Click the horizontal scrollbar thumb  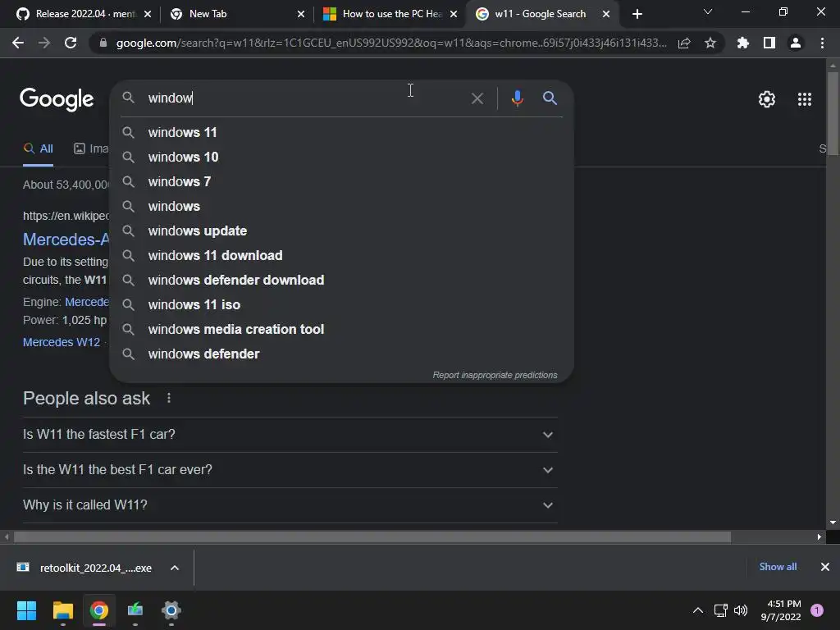pos(372,536)
